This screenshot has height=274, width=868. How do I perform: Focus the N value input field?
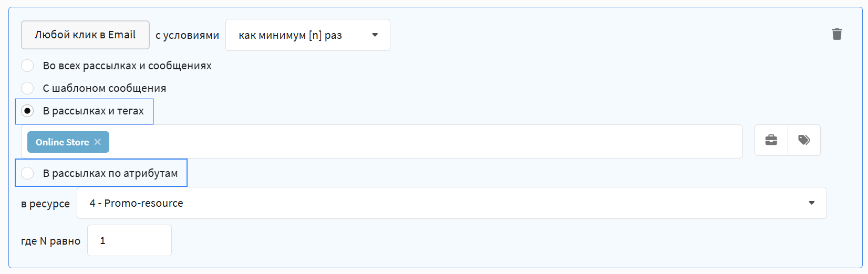tap(129, 240)
